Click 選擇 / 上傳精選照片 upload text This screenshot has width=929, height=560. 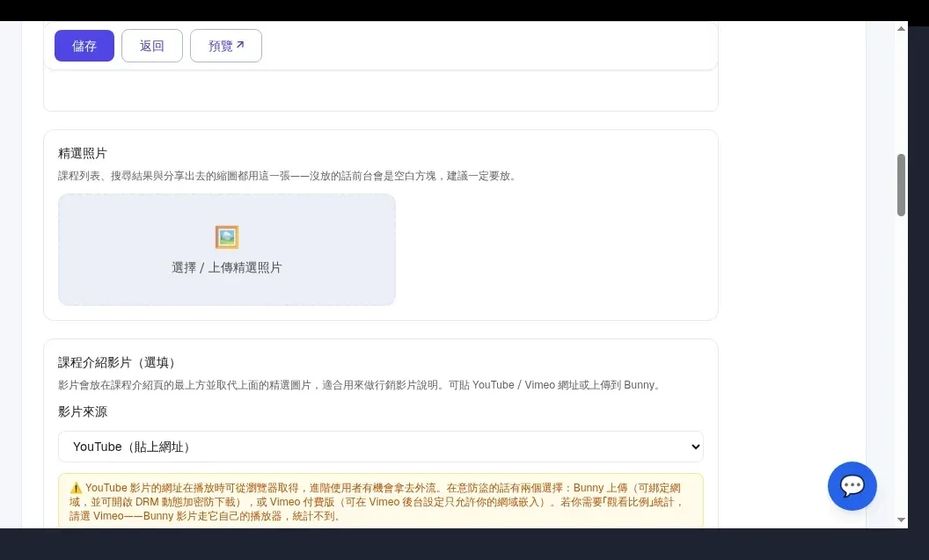tap(227, 267)
